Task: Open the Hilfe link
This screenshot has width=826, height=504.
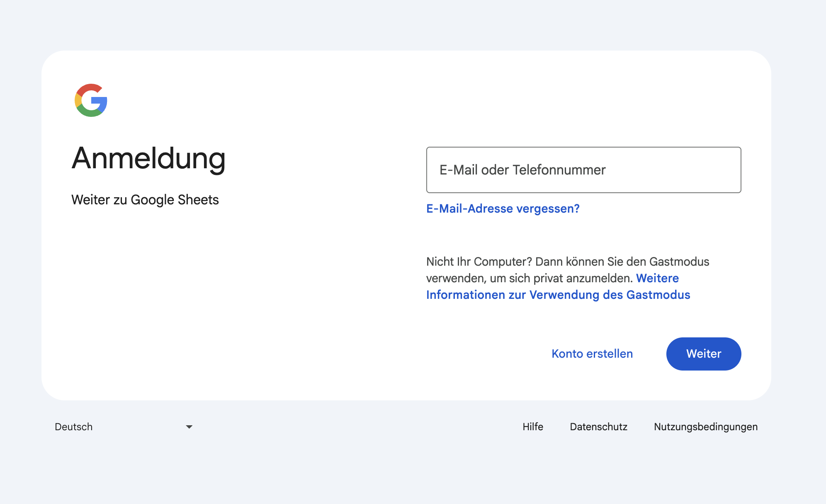Action: [x=533, y=426]
